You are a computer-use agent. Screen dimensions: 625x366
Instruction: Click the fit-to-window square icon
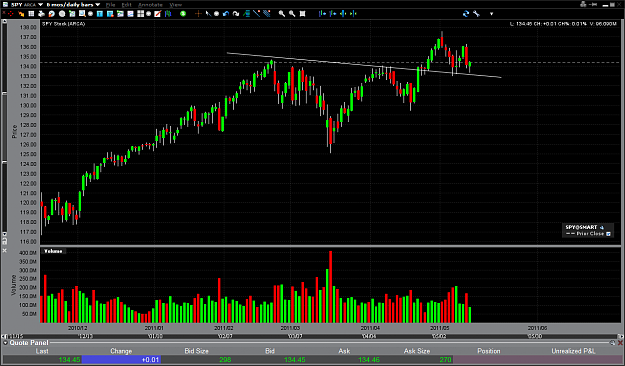point(303,14)
